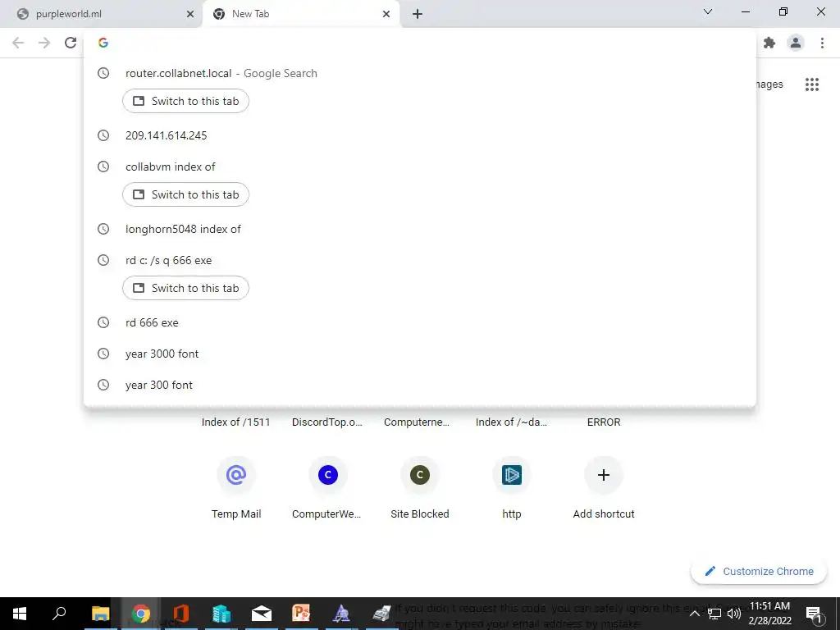Close the purpleworld.ml tab
The image size is (840, 630).
190,14
